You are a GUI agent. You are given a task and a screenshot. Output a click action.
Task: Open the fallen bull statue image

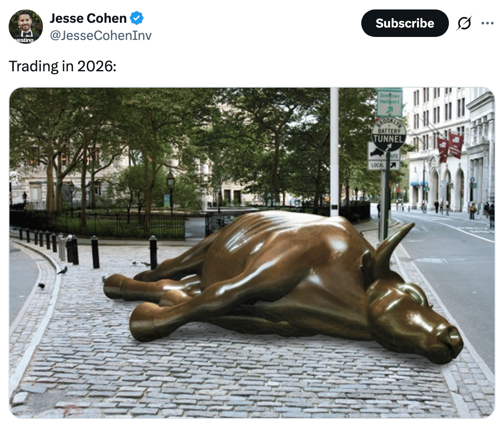point(252,253)
